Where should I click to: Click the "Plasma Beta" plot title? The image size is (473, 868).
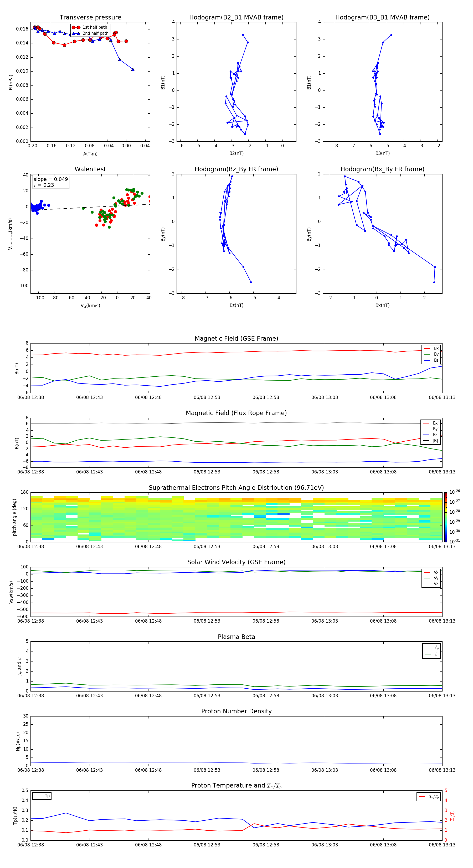pos(236,637)
